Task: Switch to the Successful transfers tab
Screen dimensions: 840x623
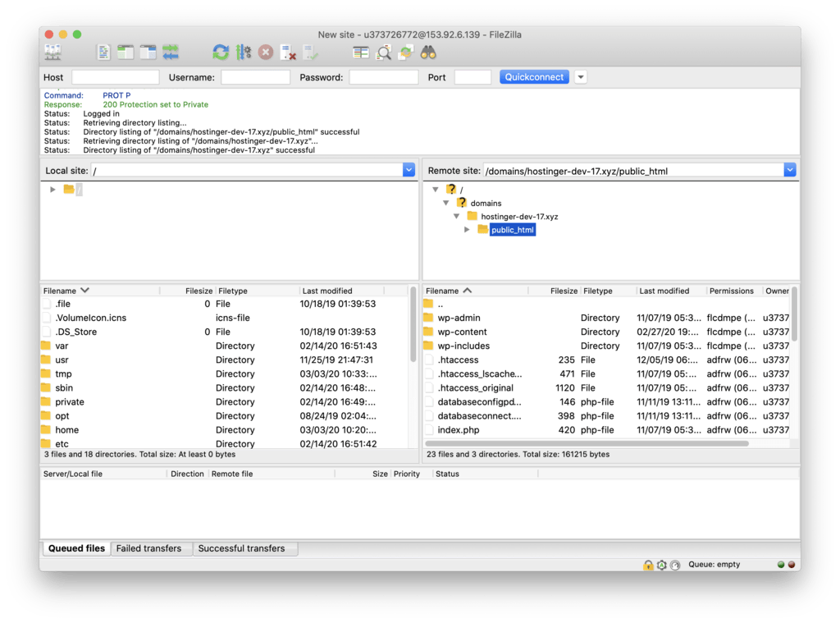Action: [x=245, y=548]
